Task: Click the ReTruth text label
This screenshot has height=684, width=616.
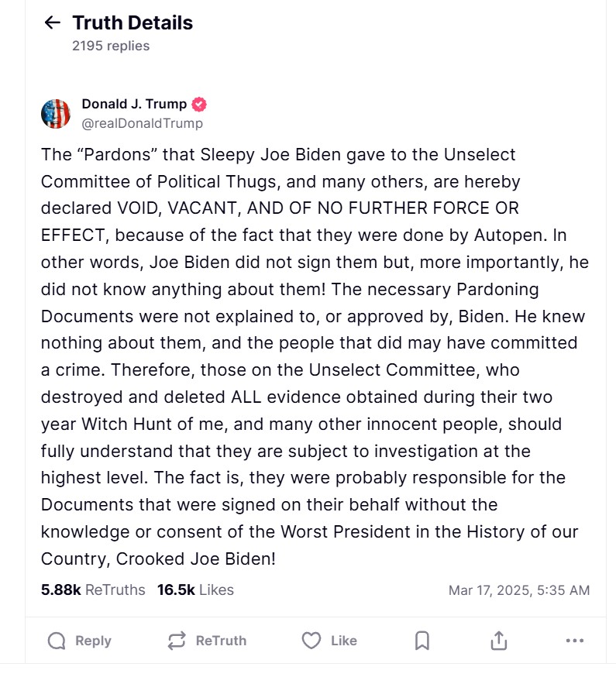Action: coord(221,641)
